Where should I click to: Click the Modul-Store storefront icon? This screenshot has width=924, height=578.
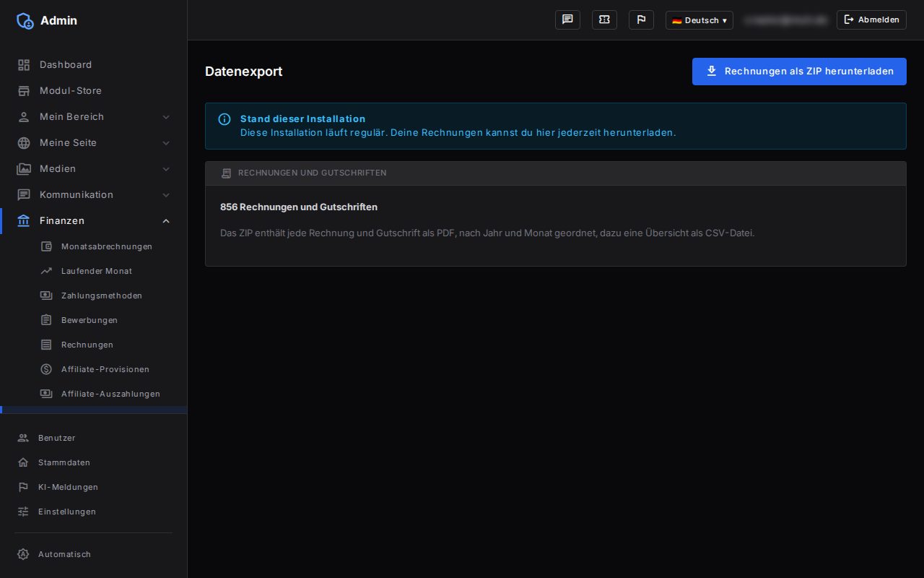(x=24, y=90)
